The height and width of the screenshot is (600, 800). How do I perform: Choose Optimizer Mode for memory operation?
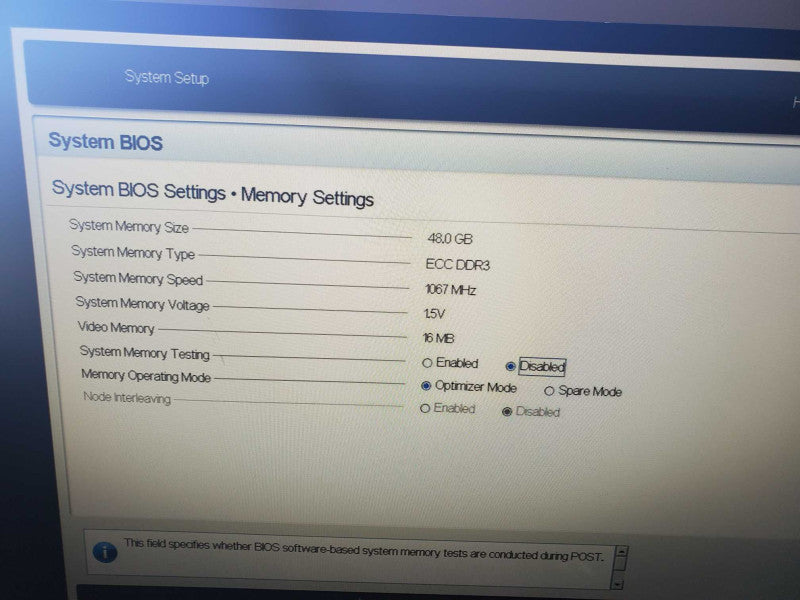(426, 386)
